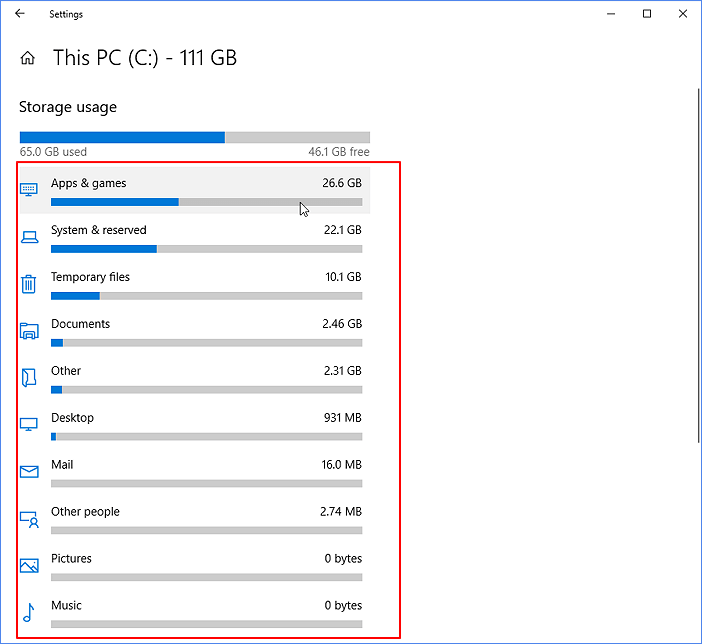This screenshot has height=644, width=702.
Task: Click the Desktop monitor icon
Action: (29, 424)
